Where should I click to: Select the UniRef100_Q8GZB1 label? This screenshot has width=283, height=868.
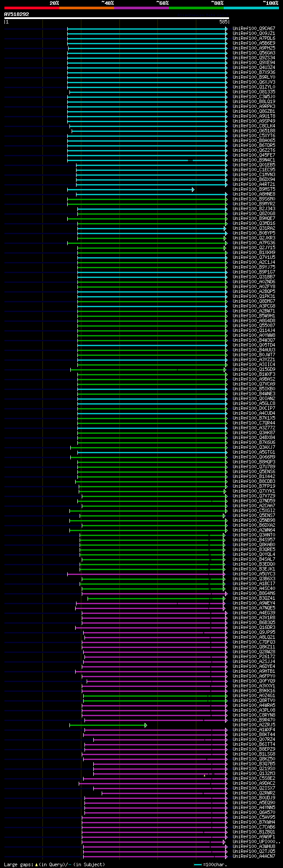tap(254, 112)
